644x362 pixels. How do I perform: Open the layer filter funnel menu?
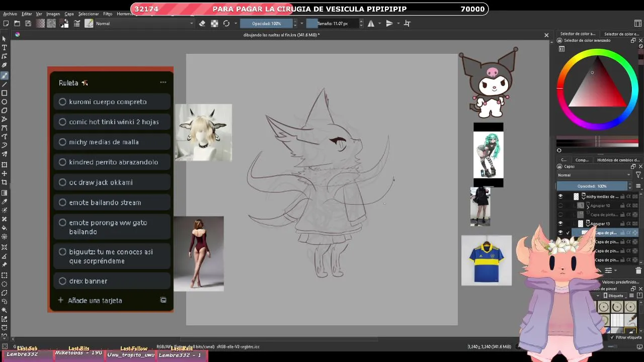638,175
